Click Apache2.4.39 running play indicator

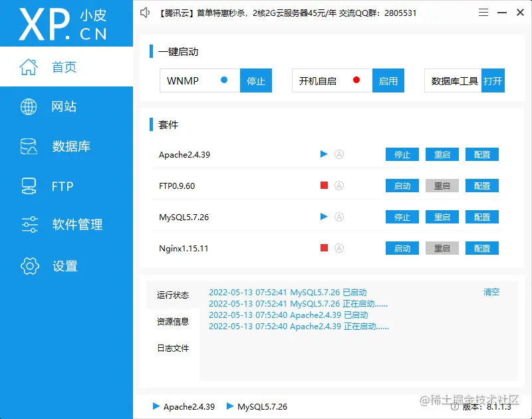[324, 154]
